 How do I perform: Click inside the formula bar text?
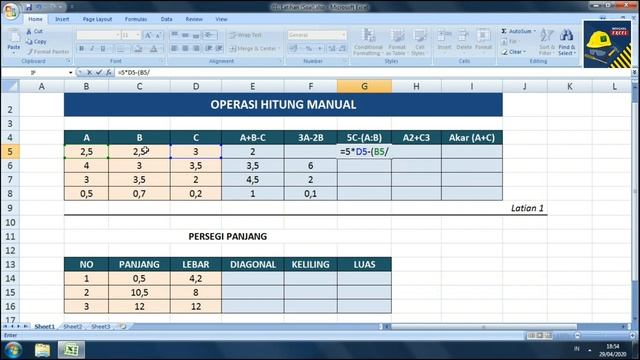(x=134, y=72)
